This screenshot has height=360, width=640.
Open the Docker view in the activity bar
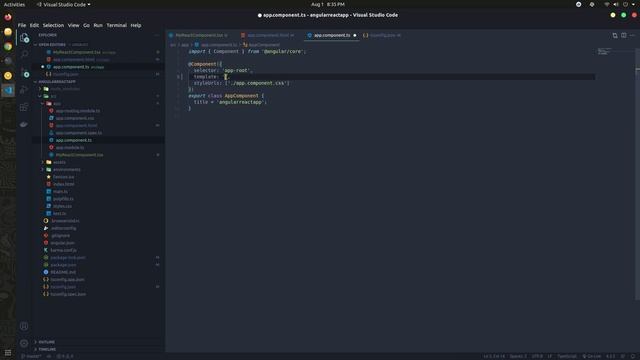click(24, 124)
